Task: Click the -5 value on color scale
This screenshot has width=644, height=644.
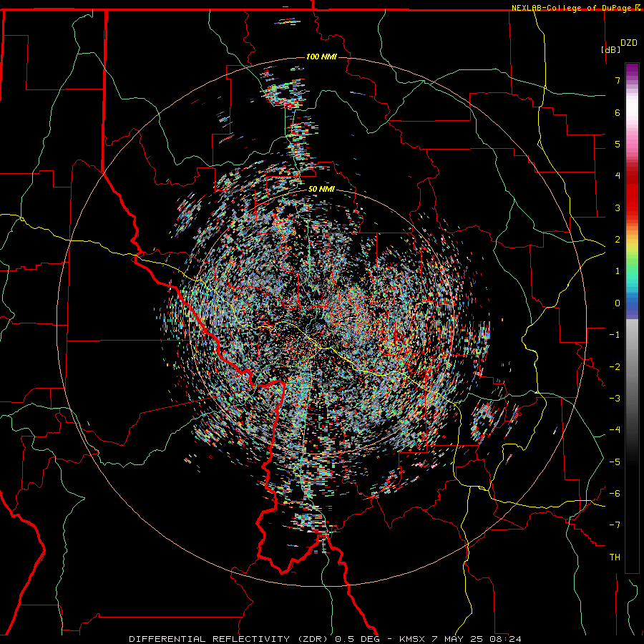Action: (615, 462)
